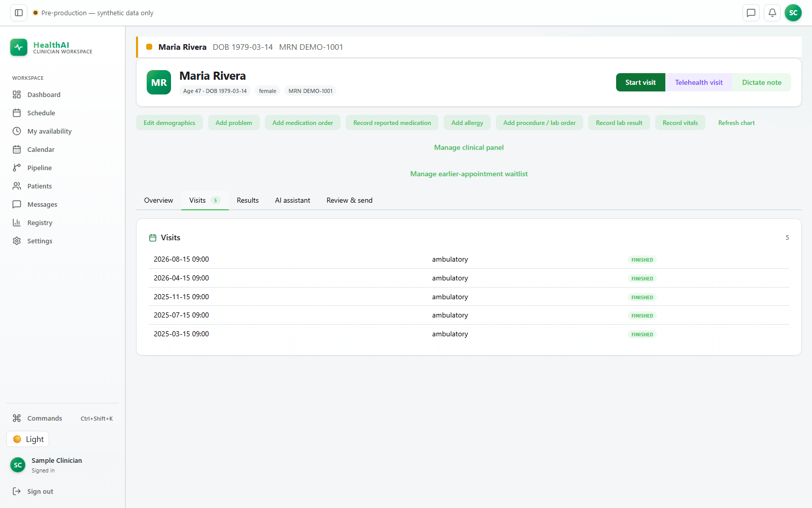Select the Visits tab
The image size is (812, 508).
(x=205, y=200)
